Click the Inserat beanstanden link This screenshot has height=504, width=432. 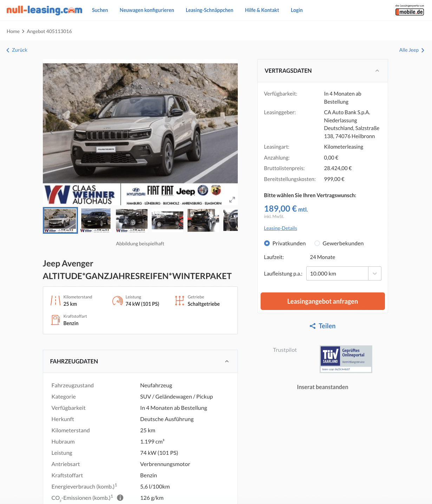323,387
